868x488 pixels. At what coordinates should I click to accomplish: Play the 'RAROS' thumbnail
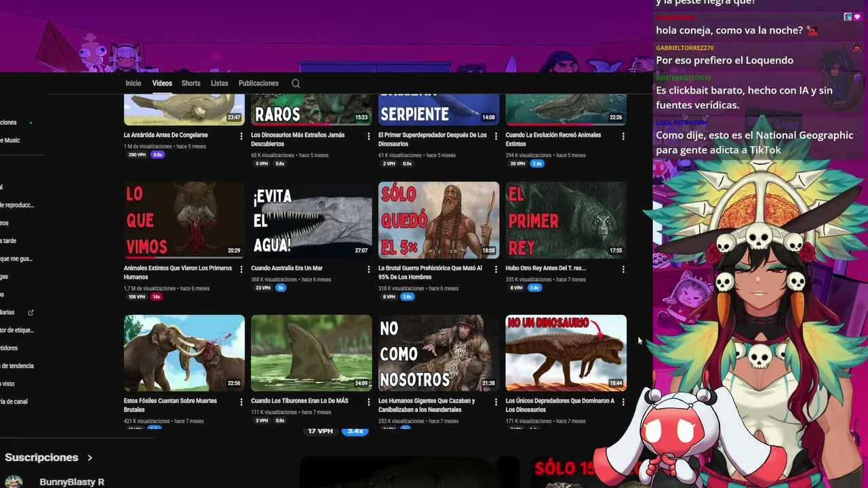[311, 110]
